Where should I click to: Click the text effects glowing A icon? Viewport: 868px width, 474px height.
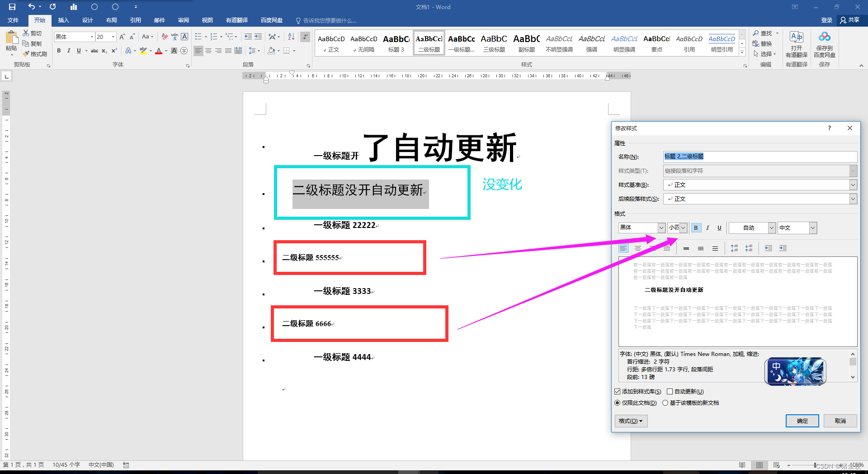[x=128, y=51]
